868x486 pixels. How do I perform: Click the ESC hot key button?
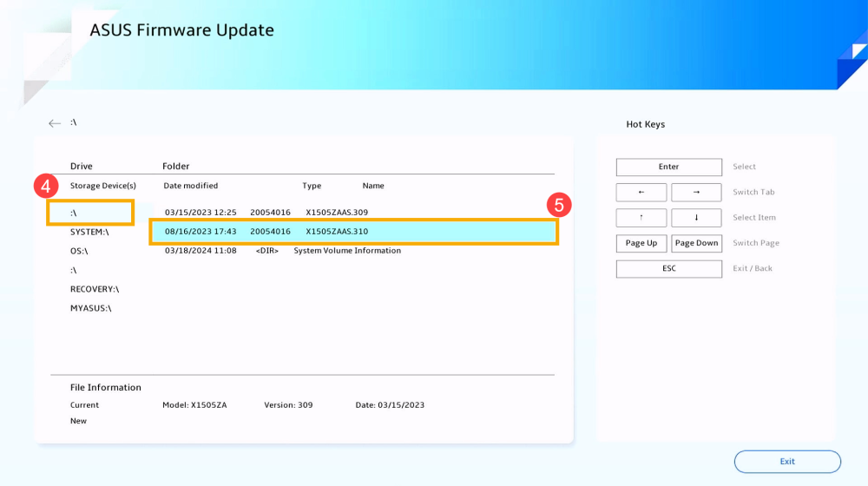[668, 268]
